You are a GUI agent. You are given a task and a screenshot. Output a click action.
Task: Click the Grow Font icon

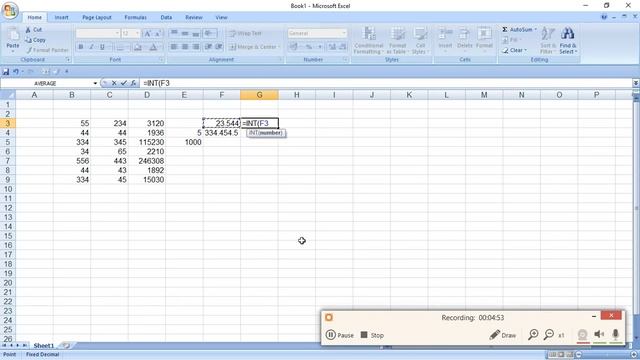pos(147,33)
